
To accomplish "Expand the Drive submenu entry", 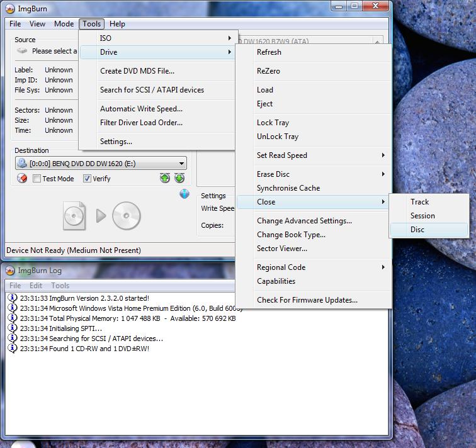I will pyautogui.click(x=158, y=52).
